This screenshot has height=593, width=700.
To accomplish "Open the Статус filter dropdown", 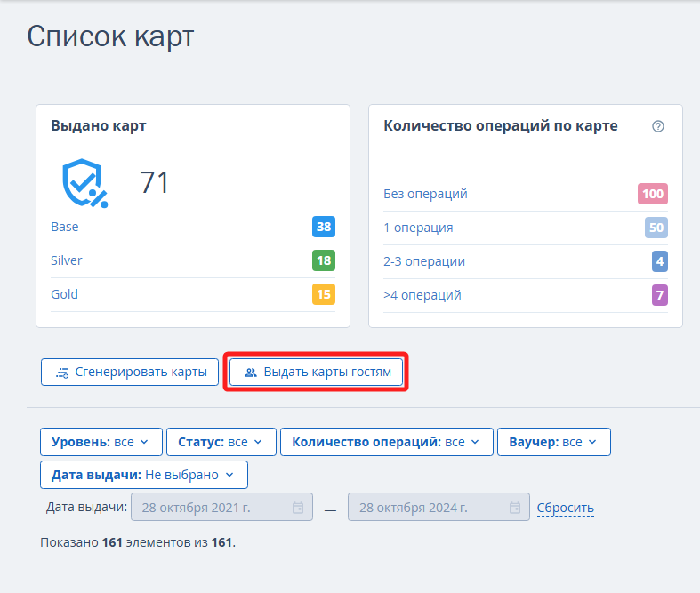I will [x=221, y=442].
